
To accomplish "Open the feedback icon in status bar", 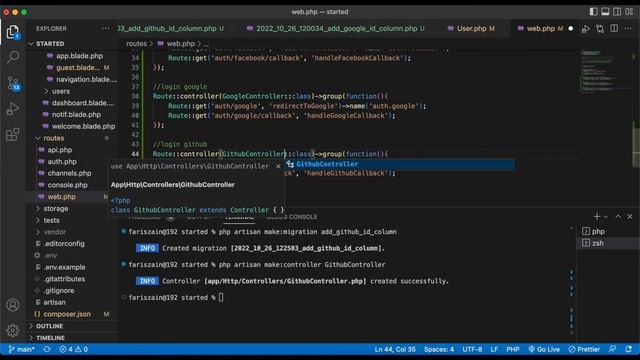I will tap(612, 349).
